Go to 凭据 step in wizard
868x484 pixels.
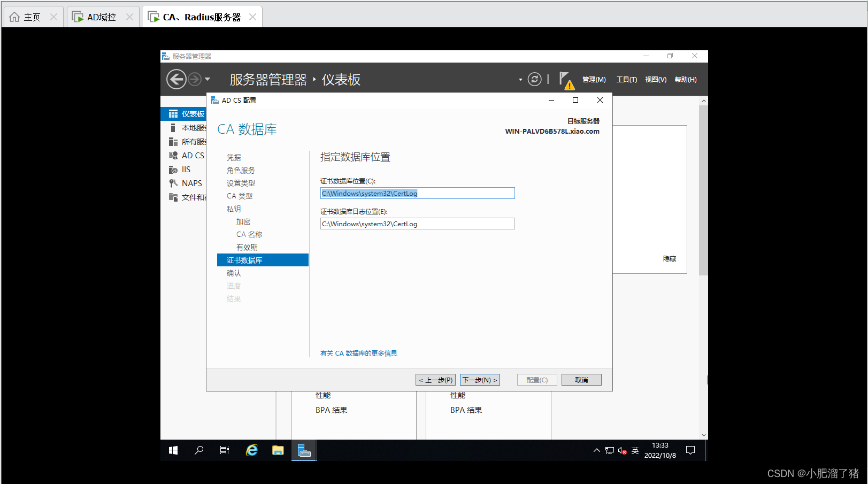click(x=234, y=157)
